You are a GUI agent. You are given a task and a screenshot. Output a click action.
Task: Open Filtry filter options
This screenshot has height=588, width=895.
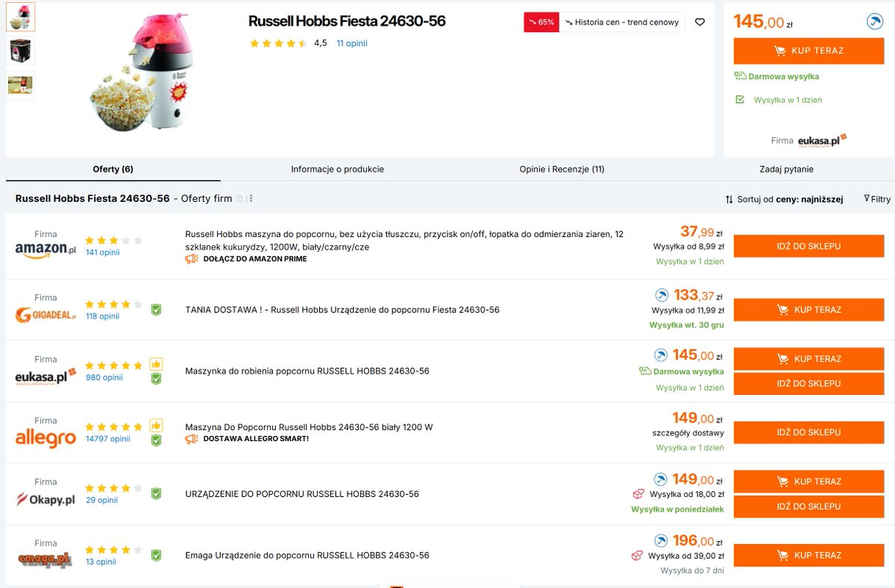(877, 199)
